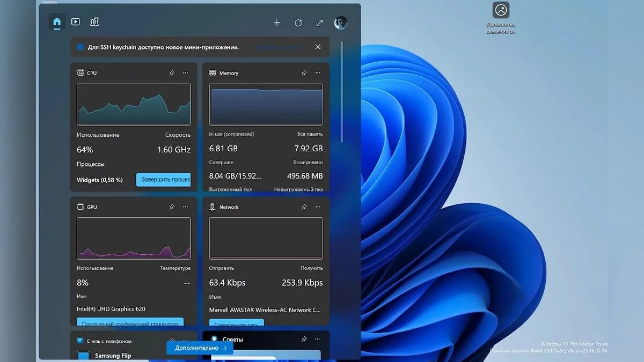This screenshot has height=362, width=644.
Task: Click the CPU chip icon in widget header
Action: coord(80,73)
